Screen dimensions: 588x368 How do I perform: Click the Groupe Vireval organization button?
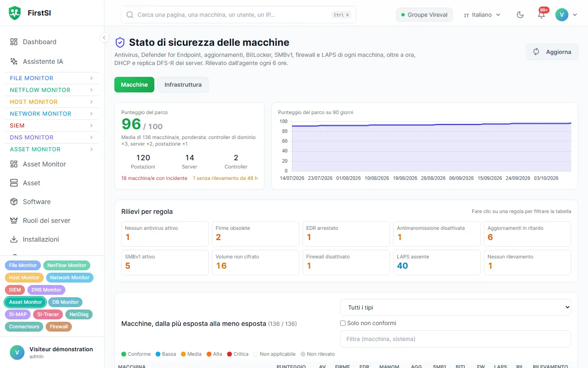click(x=424, y=15)
